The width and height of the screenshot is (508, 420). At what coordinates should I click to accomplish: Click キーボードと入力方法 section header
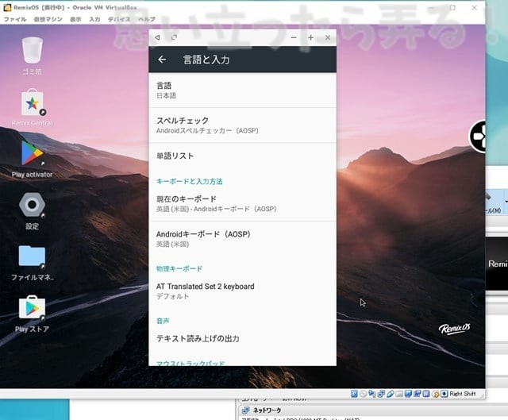189,181
